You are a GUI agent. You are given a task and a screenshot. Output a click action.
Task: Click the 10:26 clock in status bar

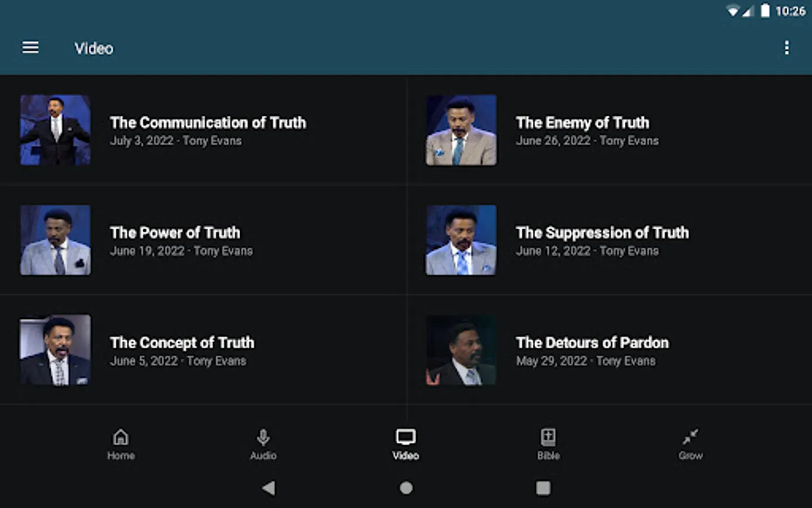(791, 11)
